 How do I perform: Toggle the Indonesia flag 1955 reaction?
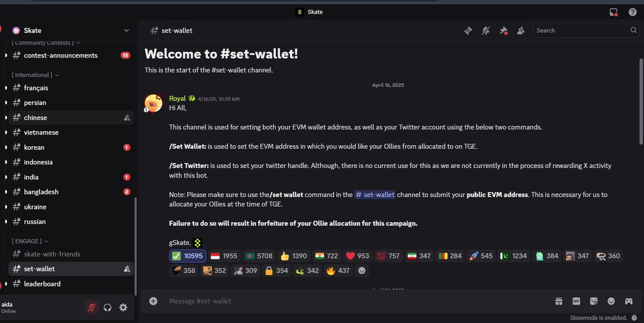coord(223,256)
